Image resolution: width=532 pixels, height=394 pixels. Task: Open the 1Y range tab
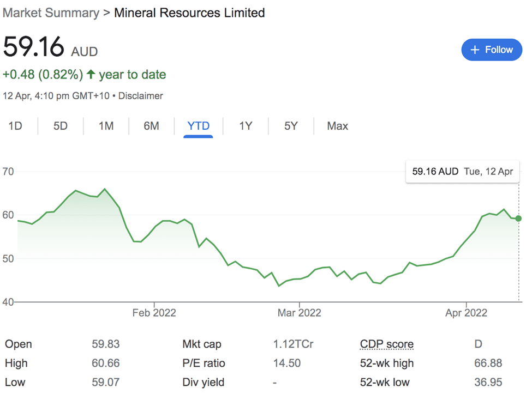[x=246, y=126]
